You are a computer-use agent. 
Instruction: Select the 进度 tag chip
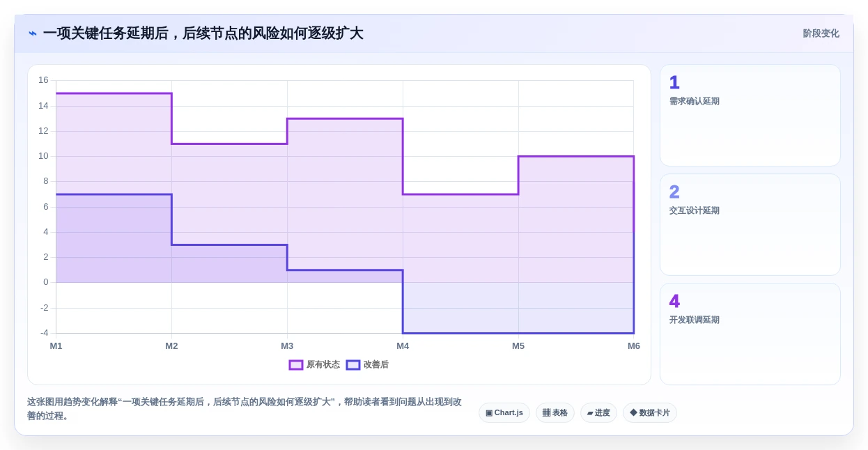(598, 412)
